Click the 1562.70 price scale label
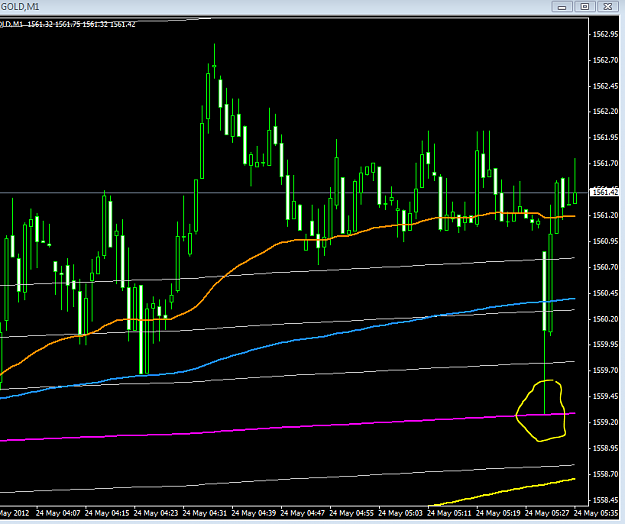The image size is (625, 524). pyautogui.click(x=605, y=60)
